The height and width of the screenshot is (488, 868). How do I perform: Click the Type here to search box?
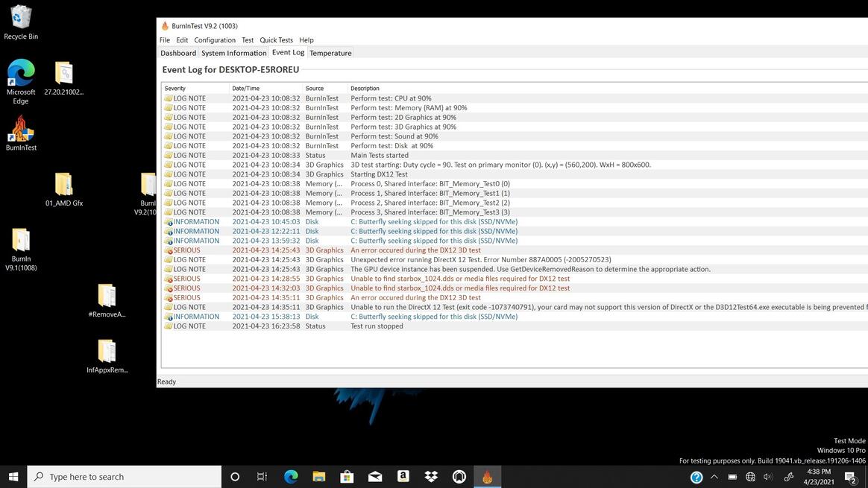tap(125, 476)
